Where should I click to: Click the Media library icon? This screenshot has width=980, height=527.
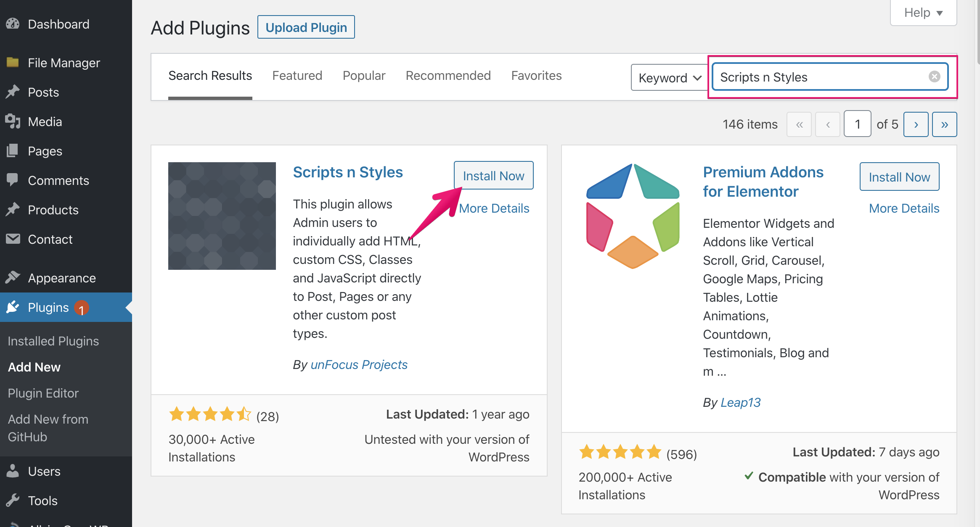tap(13, 121)
